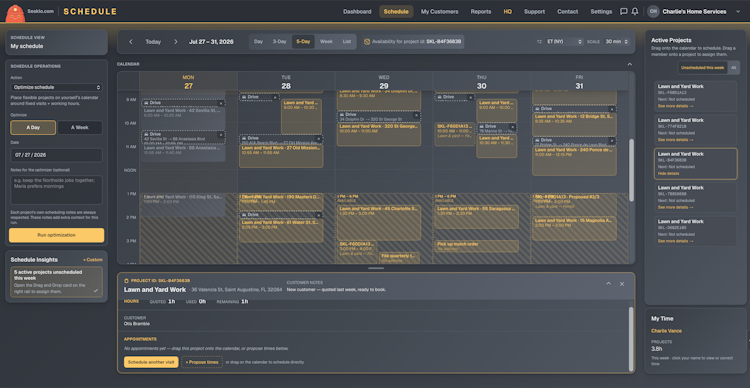Select the A Day optimize option
750x388 pixels.
(x=33, y=127)
